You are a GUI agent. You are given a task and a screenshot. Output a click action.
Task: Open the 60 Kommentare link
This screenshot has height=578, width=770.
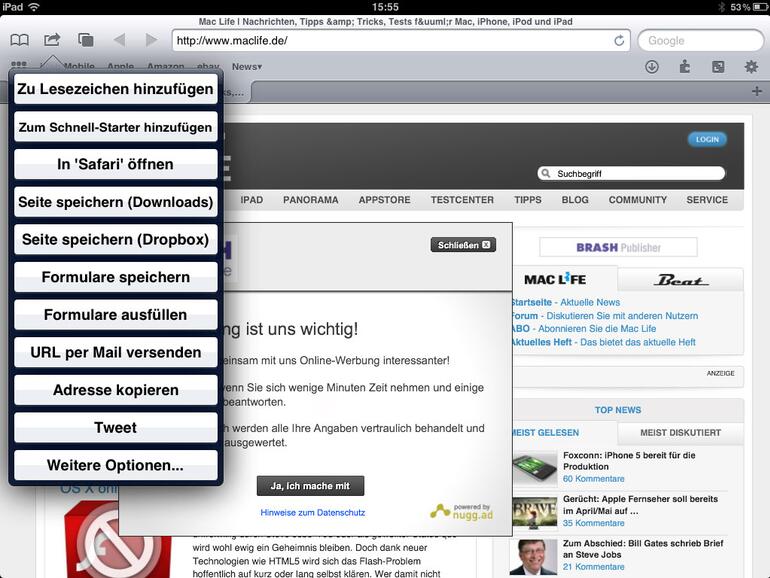coord(594,478)
